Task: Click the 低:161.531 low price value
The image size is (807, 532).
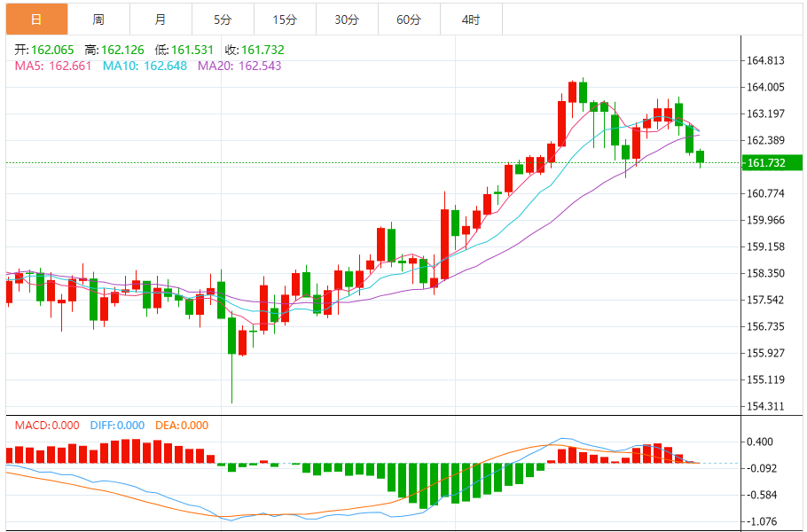Action: point(184,50)
